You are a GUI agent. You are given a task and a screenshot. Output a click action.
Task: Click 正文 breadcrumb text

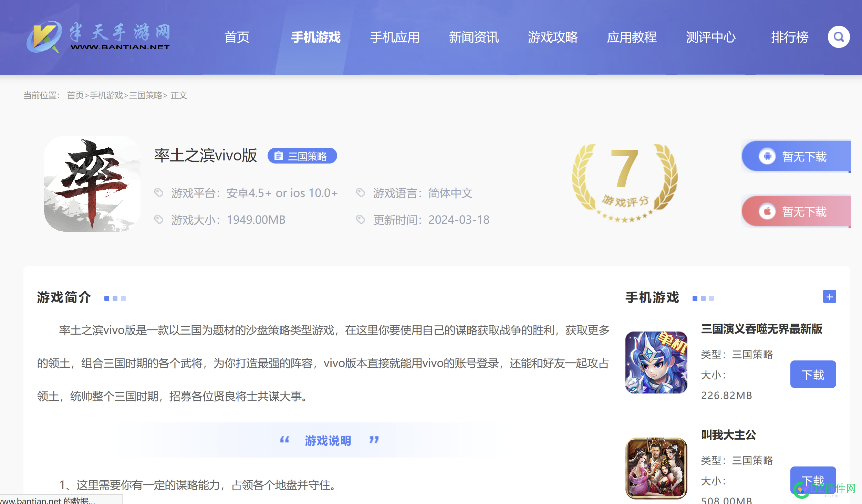(x=179, y=95)
